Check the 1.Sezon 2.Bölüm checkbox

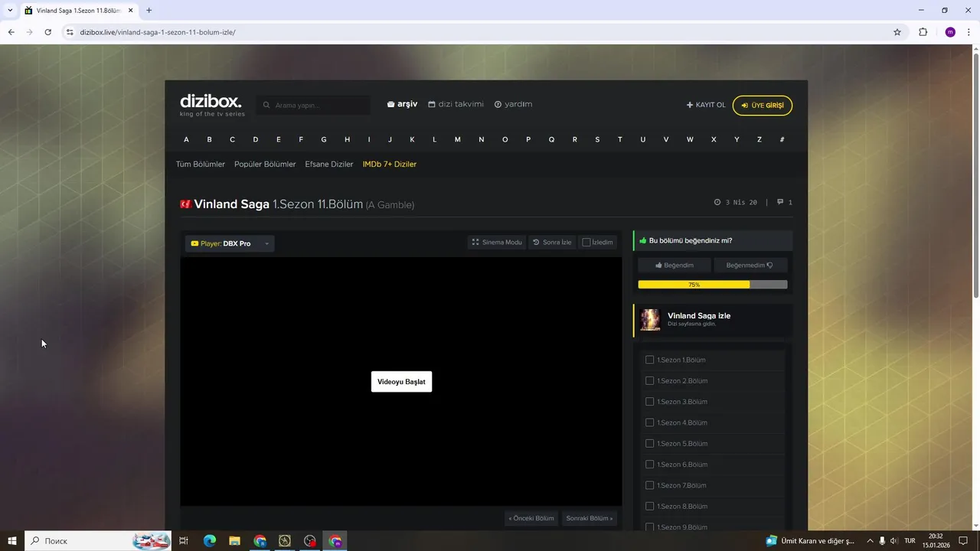pos(649,380)
